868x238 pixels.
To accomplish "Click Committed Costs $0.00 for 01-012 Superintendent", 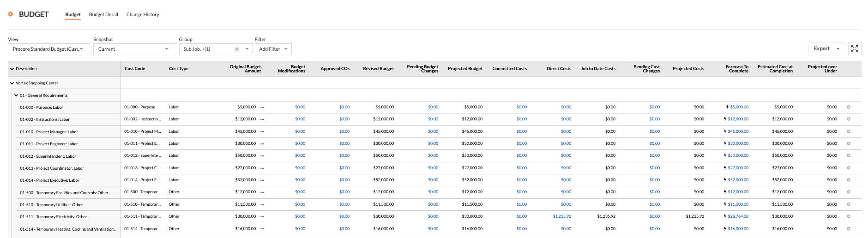I will [522, 155].
